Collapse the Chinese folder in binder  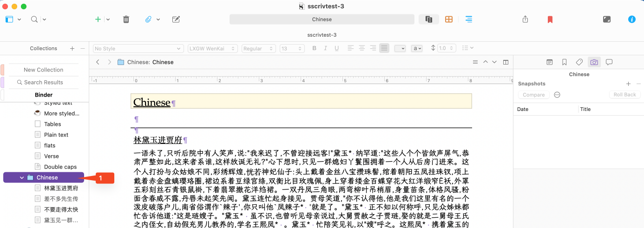22,177
